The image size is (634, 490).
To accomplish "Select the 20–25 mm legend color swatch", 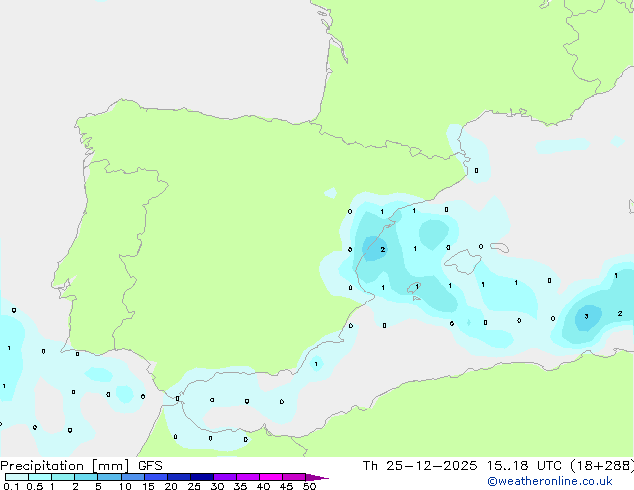I will coord(179,477).
